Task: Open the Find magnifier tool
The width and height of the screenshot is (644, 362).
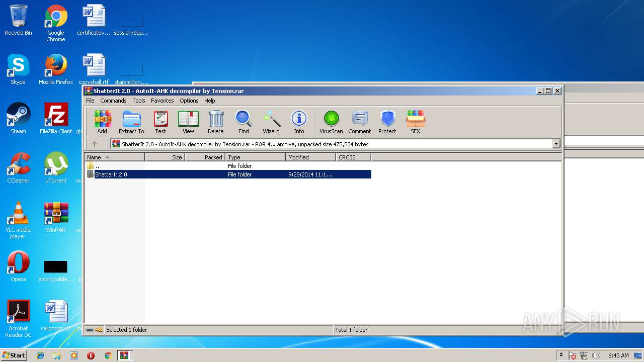Action: click(244, 122)
